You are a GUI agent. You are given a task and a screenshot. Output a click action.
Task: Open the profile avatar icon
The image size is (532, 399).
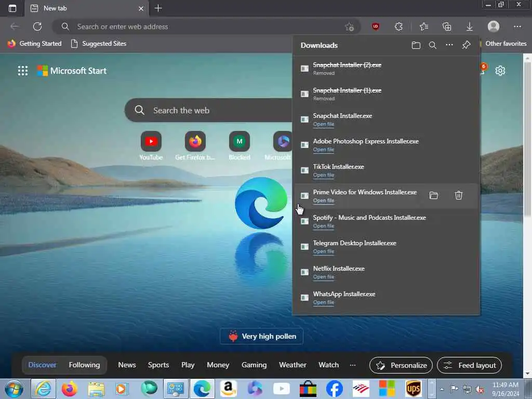[x=494, y=26]
